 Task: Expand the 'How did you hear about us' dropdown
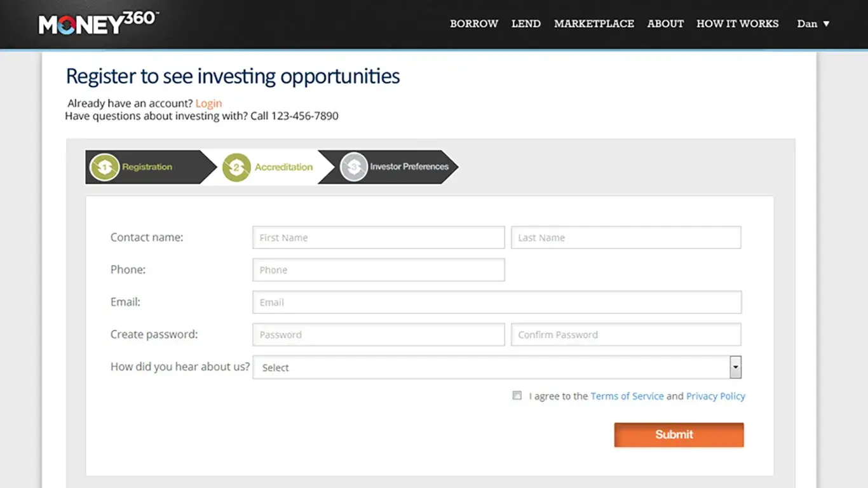click(735, 367)
